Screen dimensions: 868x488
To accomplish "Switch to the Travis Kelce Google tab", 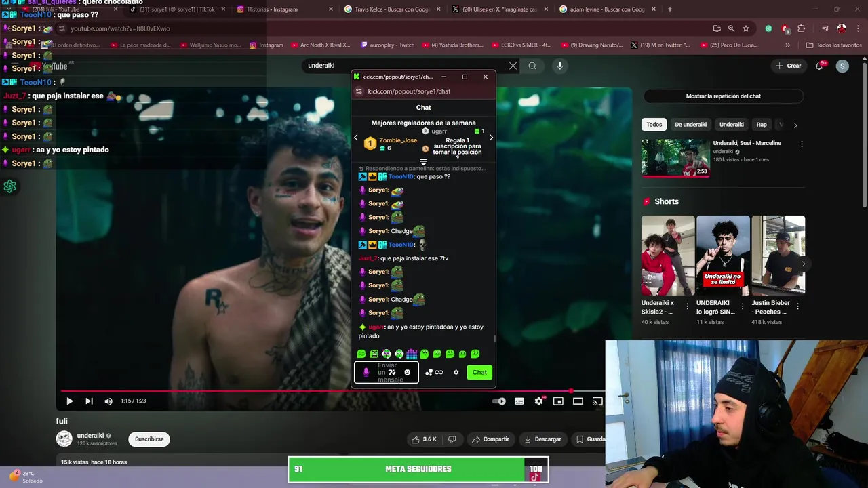I will 392,9.
